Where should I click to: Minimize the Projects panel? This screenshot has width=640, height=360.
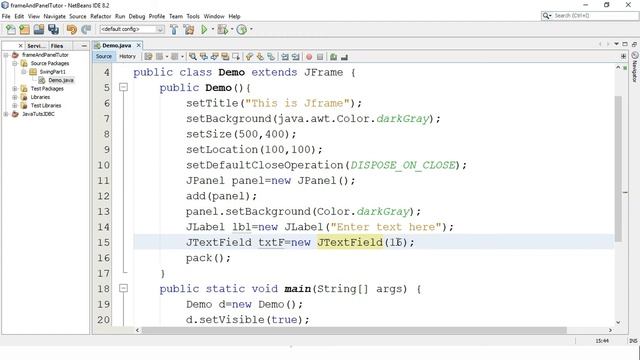pos(84,46)
